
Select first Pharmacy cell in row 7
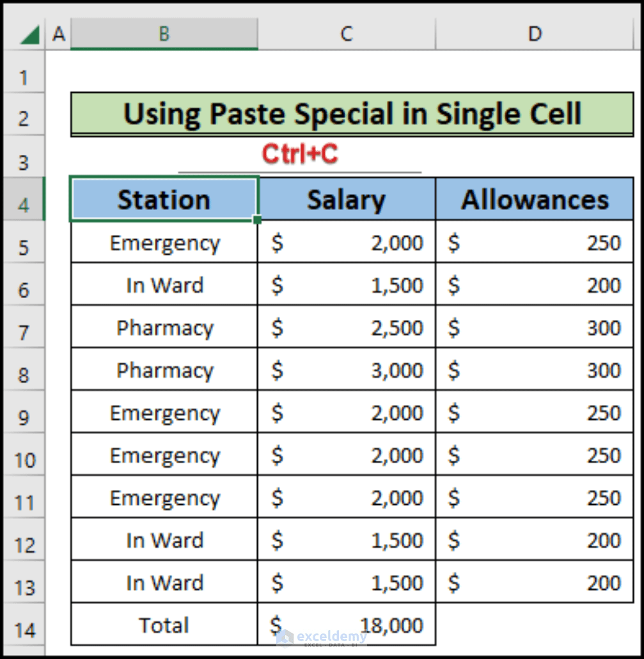(x=164, y=328)
